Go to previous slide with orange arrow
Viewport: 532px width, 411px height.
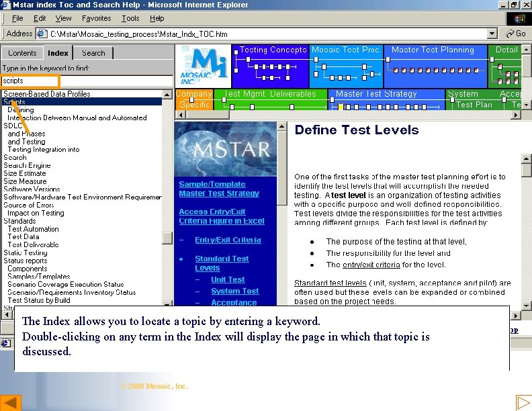coord(11,403)
